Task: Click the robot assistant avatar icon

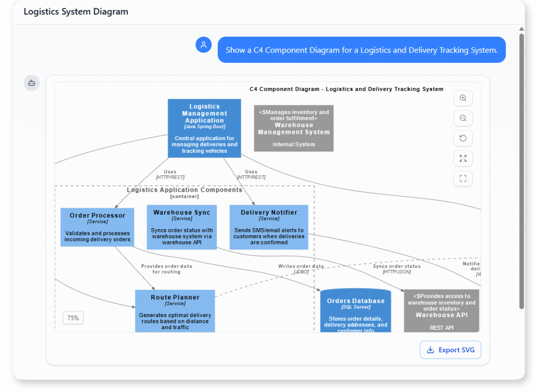Action: (x=31, y=83)
